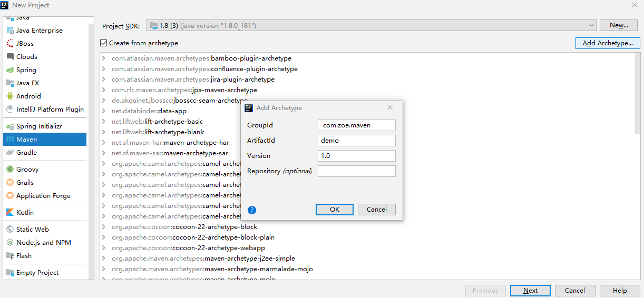The width and height of the screenshot is (644, 298).
Task: Click the Version input field
Action: pos(357,156)
